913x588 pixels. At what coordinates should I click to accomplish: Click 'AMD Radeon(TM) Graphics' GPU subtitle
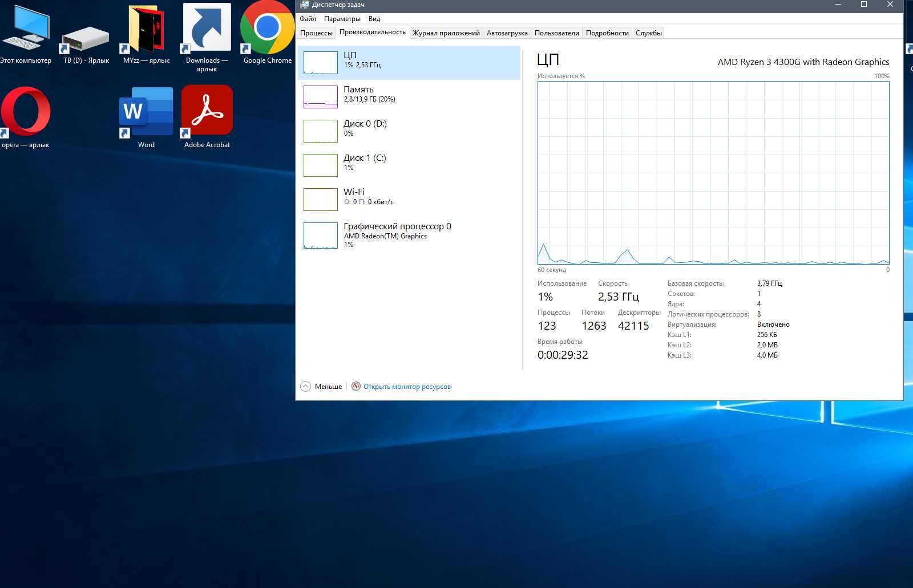pyautogui.click(x=385, y=236)
